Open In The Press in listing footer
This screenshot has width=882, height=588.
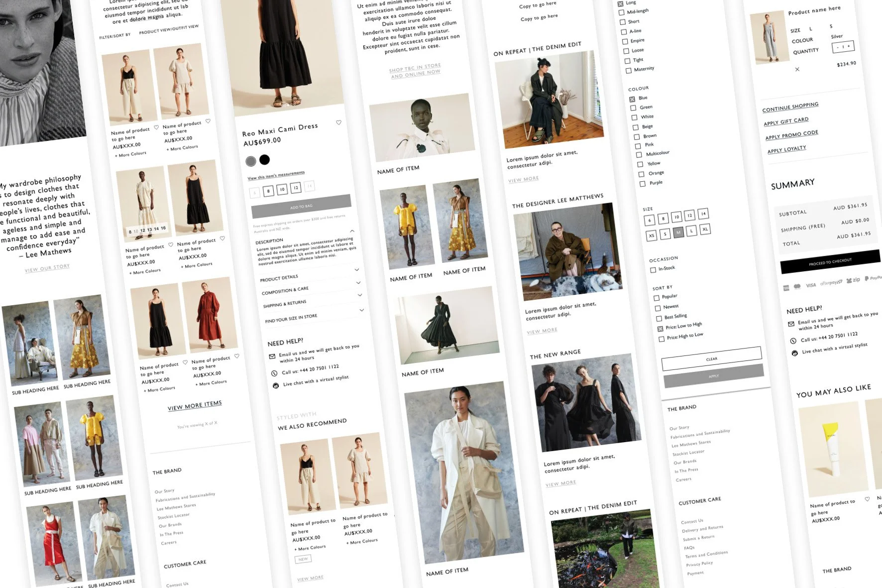(172, 534)
